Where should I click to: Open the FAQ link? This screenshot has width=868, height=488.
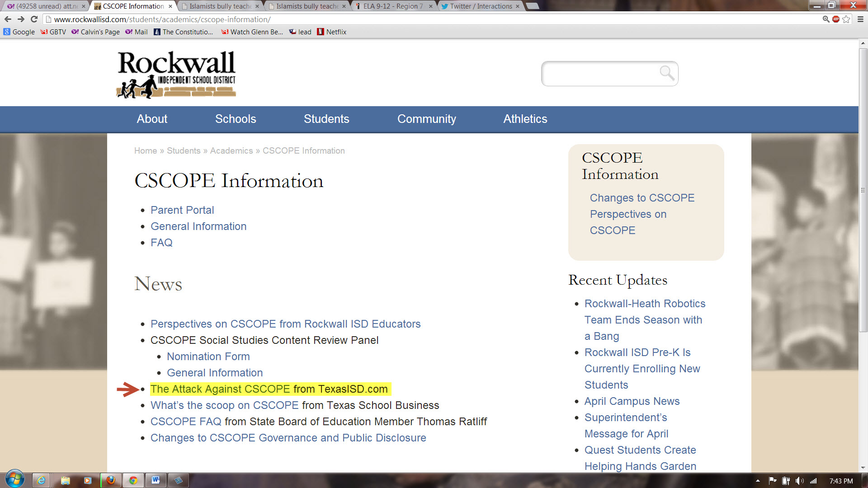pos(161,243)
